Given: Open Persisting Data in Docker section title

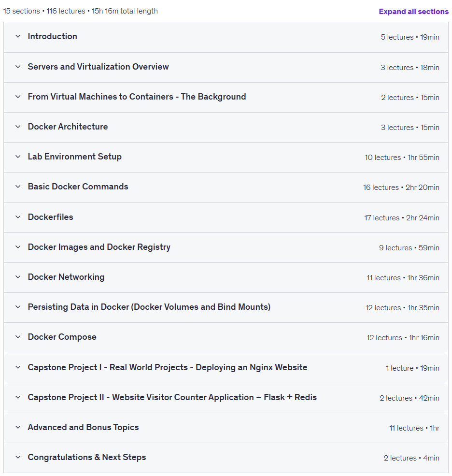Looking at the screenshot, I should click(149, 307).
